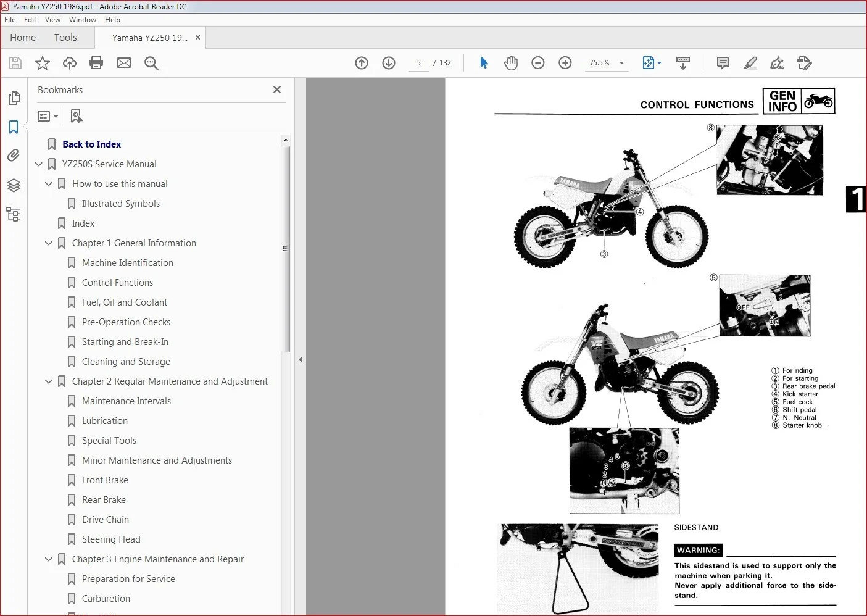This screenshot has width=867, height=616.
Task: Click the share/send for review icon
Action: [805, 63]
